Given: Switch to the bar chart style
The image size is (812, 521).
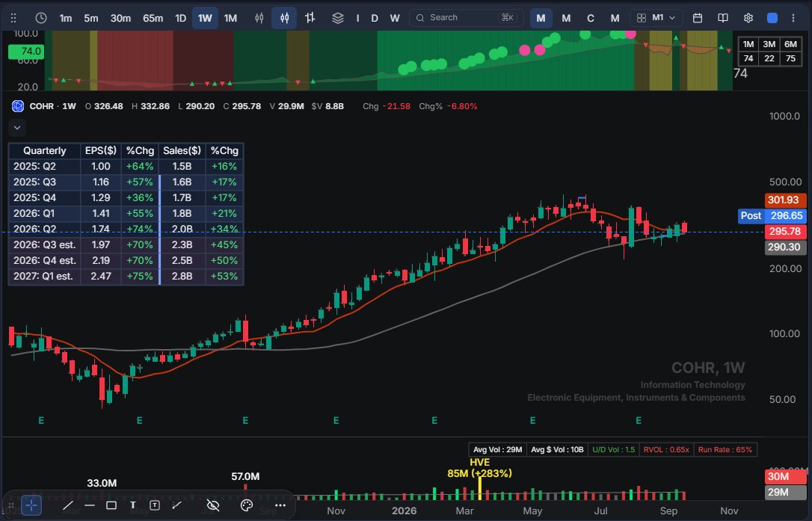Looking at the screenshot, I should [310, 18].
